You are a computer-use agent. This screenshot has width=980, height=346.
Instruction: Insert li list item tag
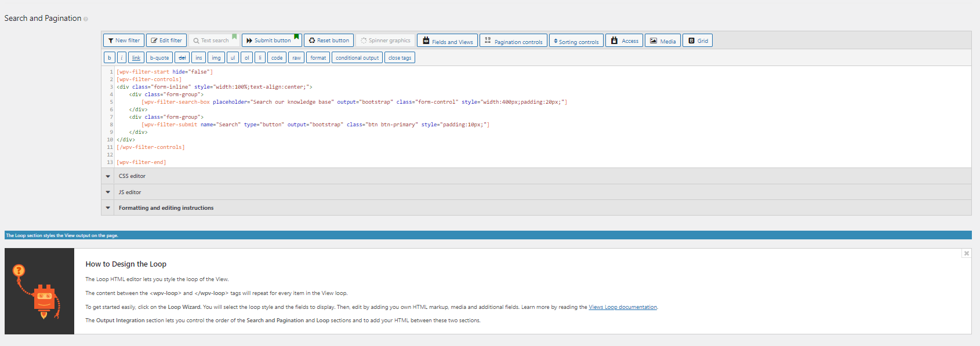[260, 58]
